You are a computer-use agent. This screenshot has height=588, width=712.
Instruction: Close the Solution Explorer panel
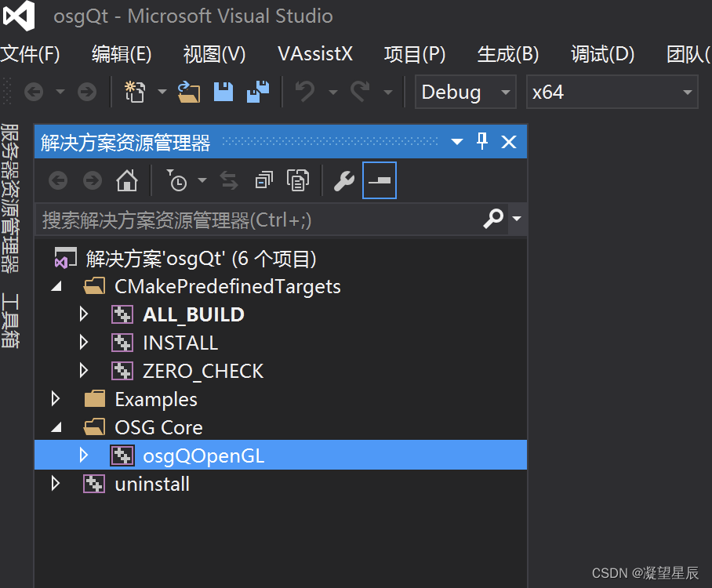pyautogui.click(x=509, y=142)
